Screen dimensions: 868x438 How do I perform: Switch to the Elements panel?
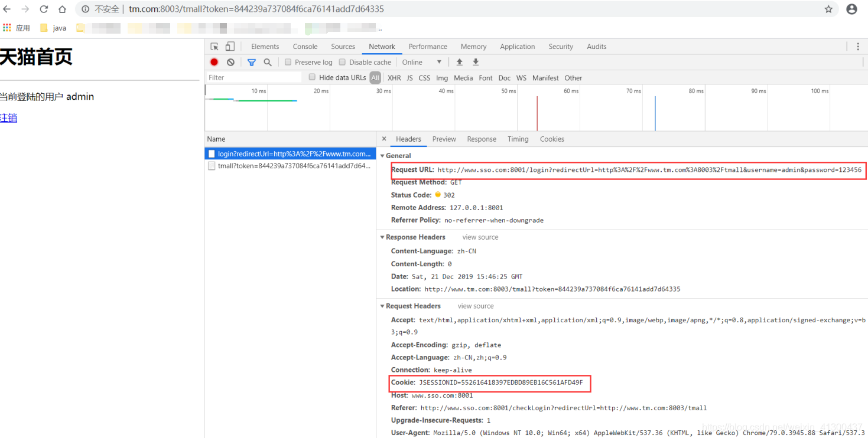click(265, 47)
